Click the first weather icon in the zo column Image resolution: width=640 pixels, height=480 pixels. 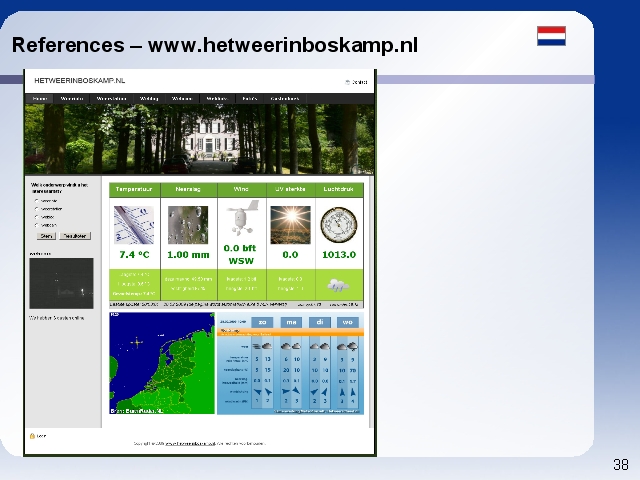(x=257, y=347)
